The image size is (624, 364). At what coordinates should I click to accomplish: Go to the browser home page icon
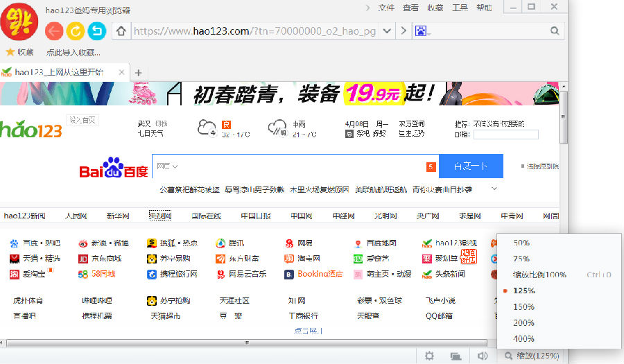point(121,31)
